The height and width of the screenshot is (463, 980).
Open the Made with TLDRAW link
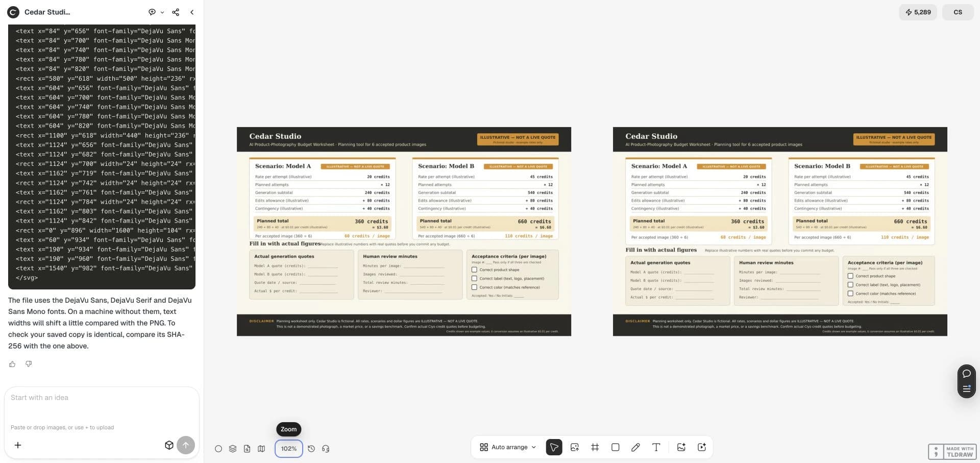tap(951, 452)
